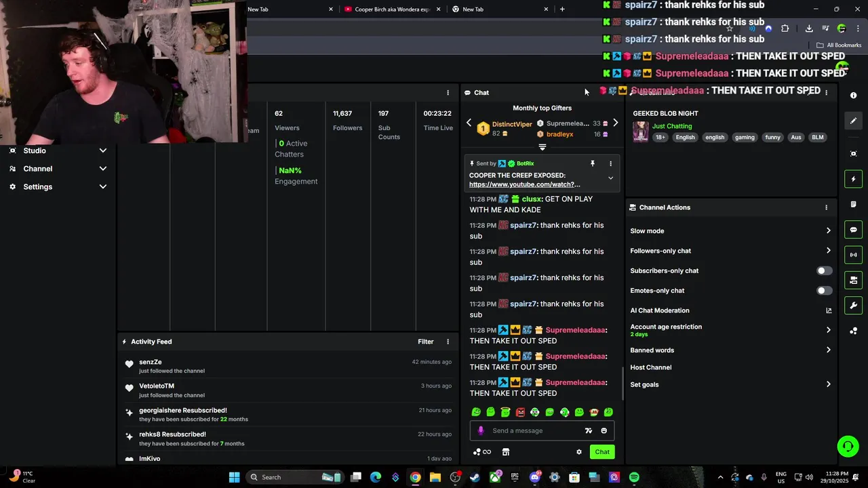
Task: Open Epic Games from the taskbar
Action: click(515, 477)
